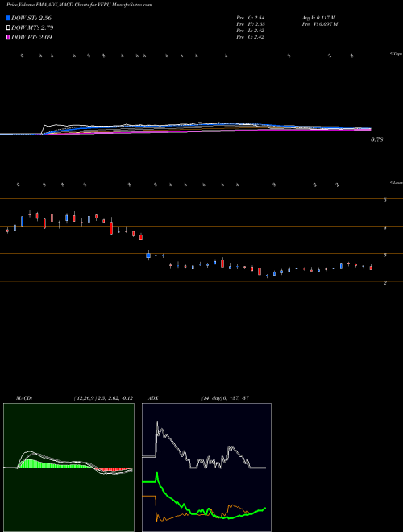Select the 'DOW PT: 2.09' label
The height and width of the screenshot is (532, 403).
(x=31, y=38)
